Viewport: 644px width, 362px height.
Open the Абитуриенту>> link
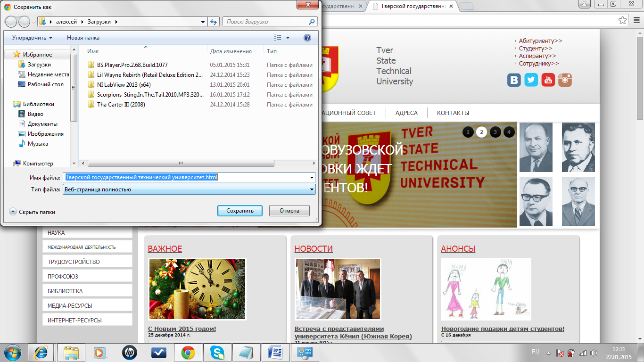click(x=540, y=41)
